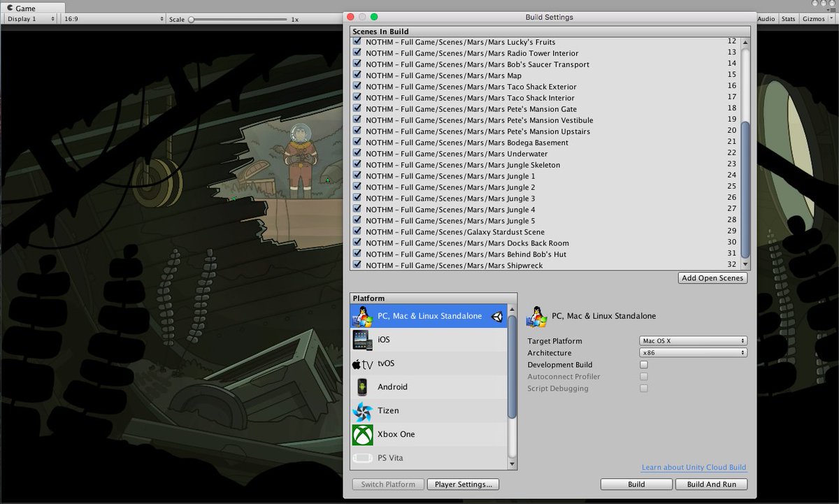Screen dimensions: 839x504
Task: Open Player Settings
Action: (463, 484)
